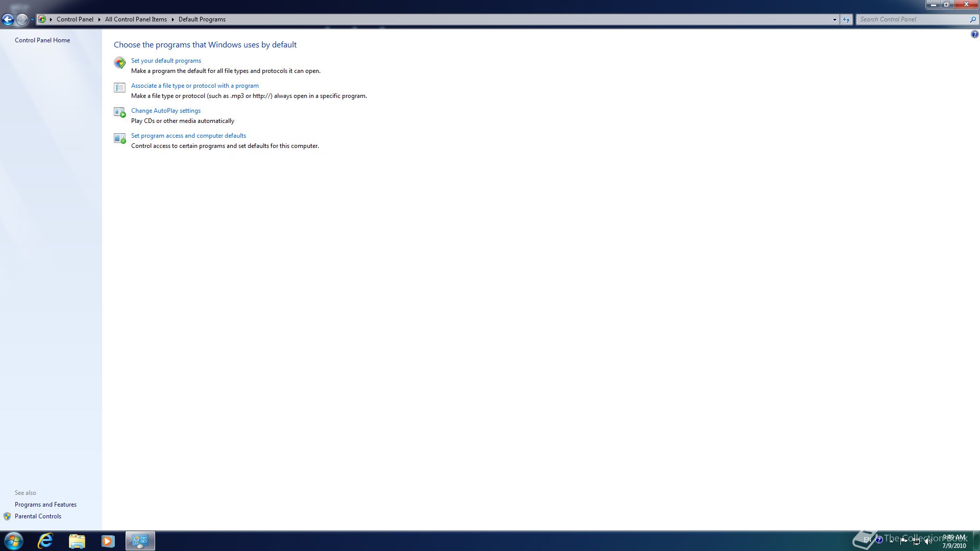Launch Internet Explorer from the taskbar
Image resolution: width=980 pixels, height=551 pixels.
46,541
